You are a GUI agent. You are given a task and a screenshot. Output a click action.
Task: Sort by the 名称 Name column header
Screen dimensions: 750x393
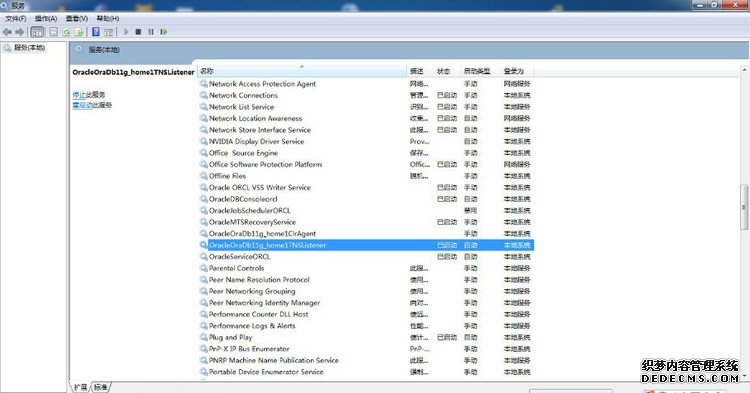tap(302, 71)
